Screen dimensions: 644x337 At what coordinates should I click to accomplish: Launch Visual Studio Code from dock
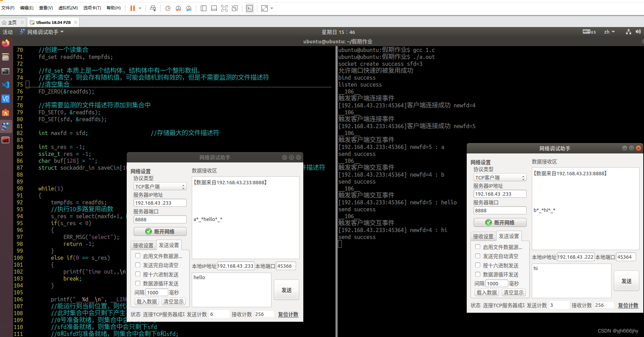coord(6,85)
